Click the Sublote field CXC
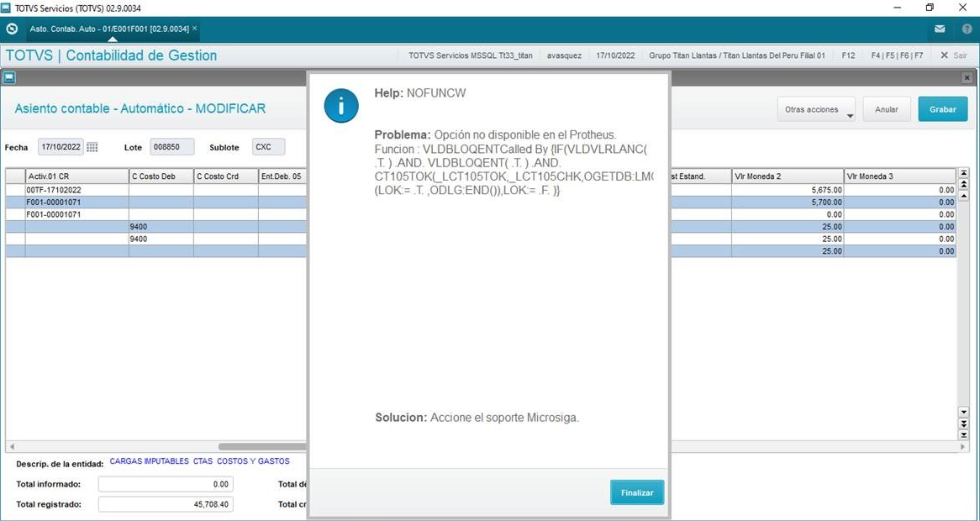The height and width of the screenshot is (521, 980). click(269, 147)
